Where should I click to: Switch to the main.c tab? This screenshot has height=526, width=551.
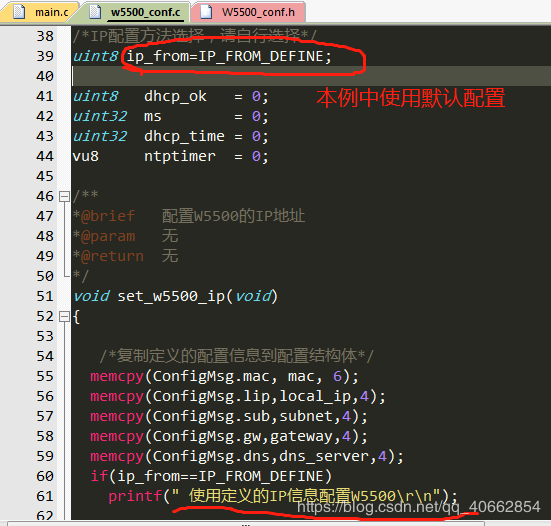click(39, 12)
